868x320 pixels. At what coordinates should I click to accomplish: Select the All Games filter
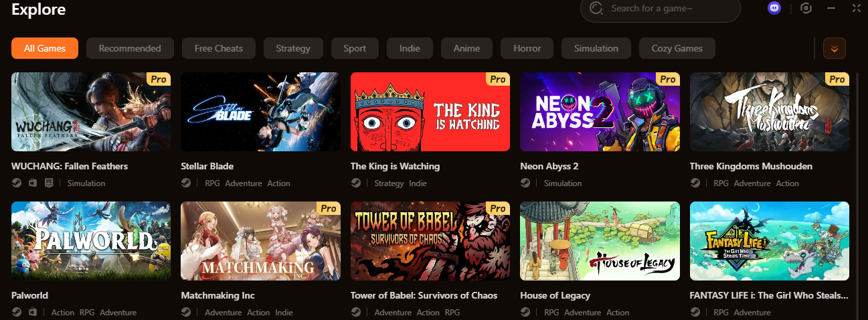click(x=45, y=48)
